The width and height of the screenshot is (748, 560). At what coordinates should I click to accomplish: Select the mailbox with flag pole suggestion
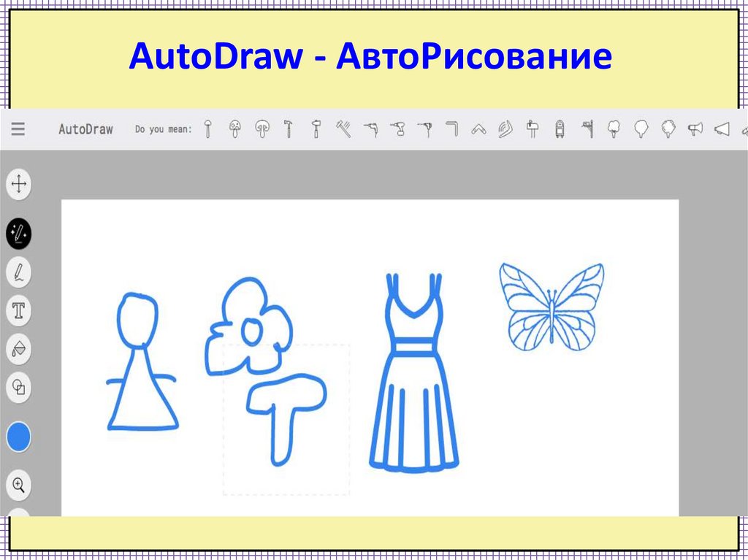588,129
